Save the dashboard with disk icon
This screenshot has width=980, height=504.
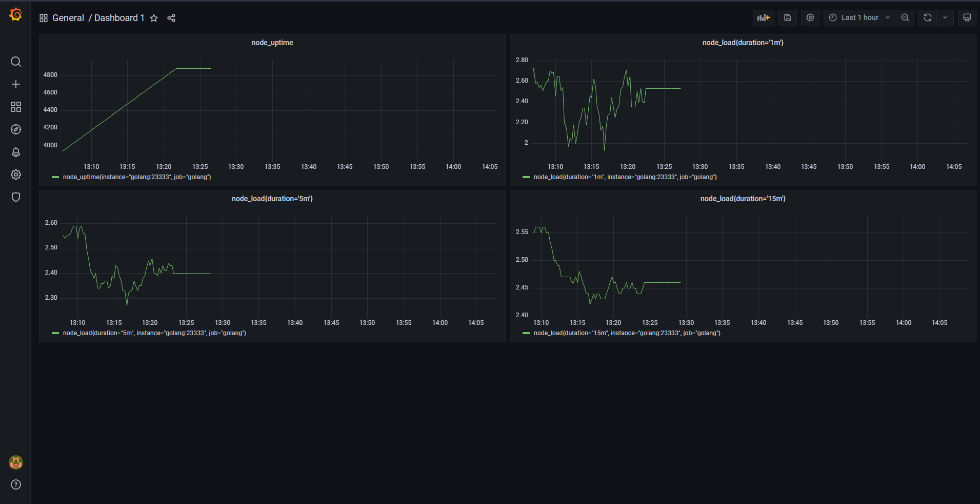788,17
